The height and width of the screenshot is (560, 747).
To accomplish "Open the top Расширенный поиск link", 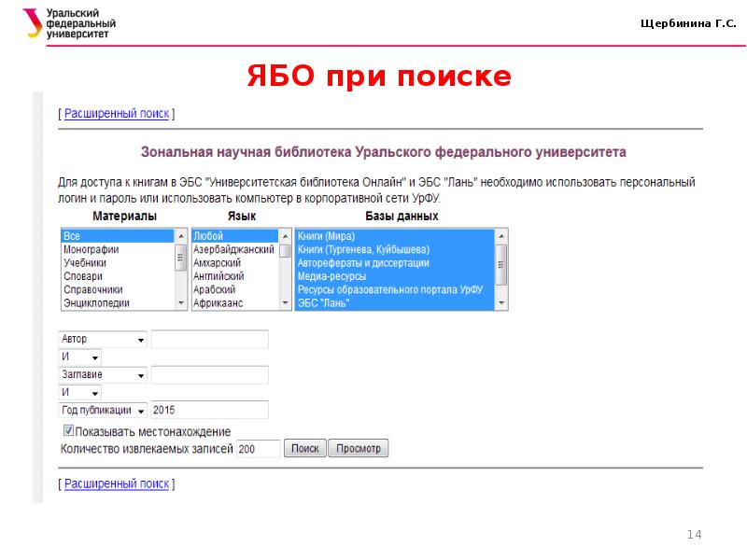I will (117, 114).
